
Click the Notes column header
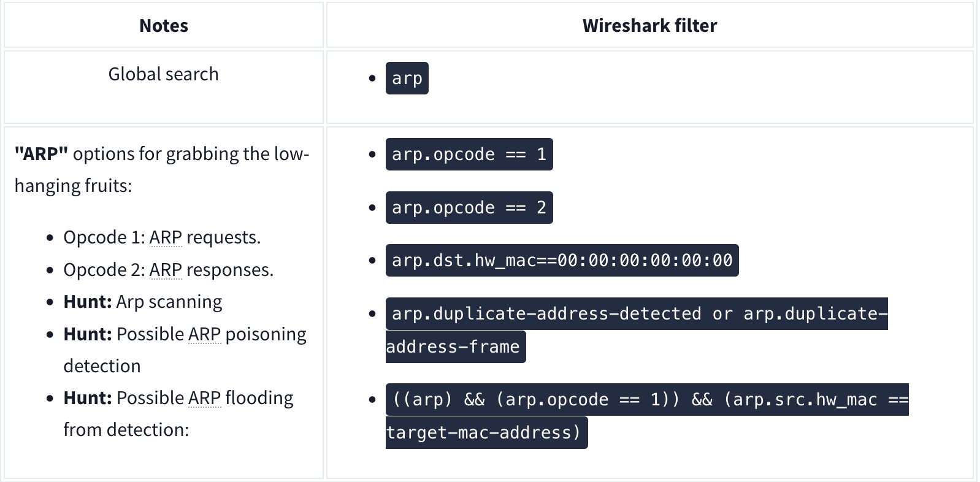[163, 26]
